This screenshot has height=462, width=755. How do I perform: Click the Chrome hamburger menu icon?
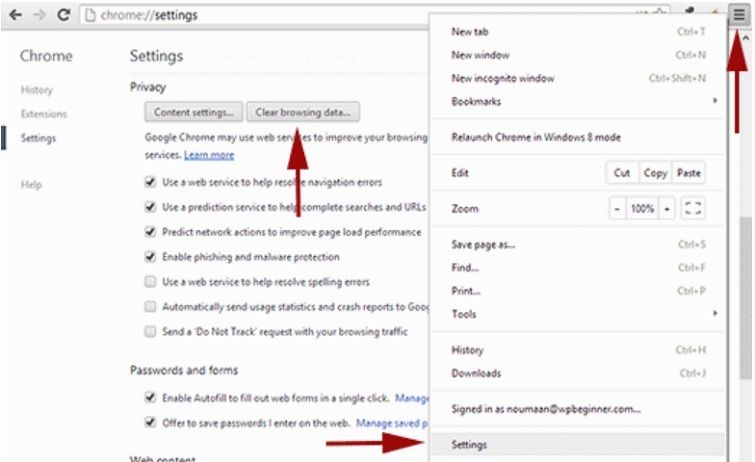[738, 15]
